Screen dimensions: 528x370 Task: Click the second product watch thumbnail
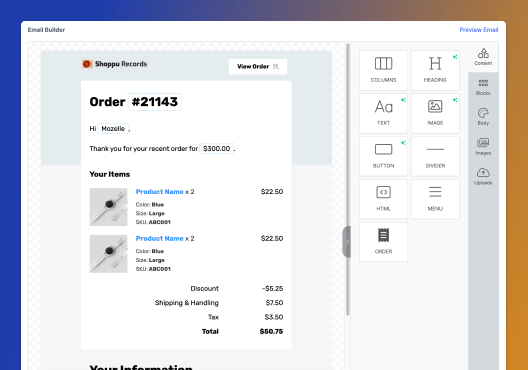click(x=108, y=254)
